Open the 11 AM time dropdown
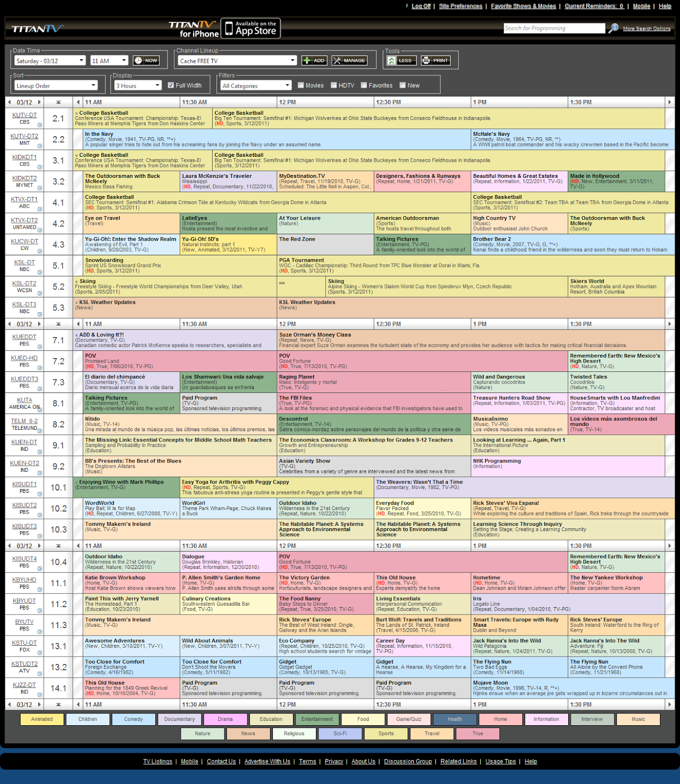 coord(109,61)
